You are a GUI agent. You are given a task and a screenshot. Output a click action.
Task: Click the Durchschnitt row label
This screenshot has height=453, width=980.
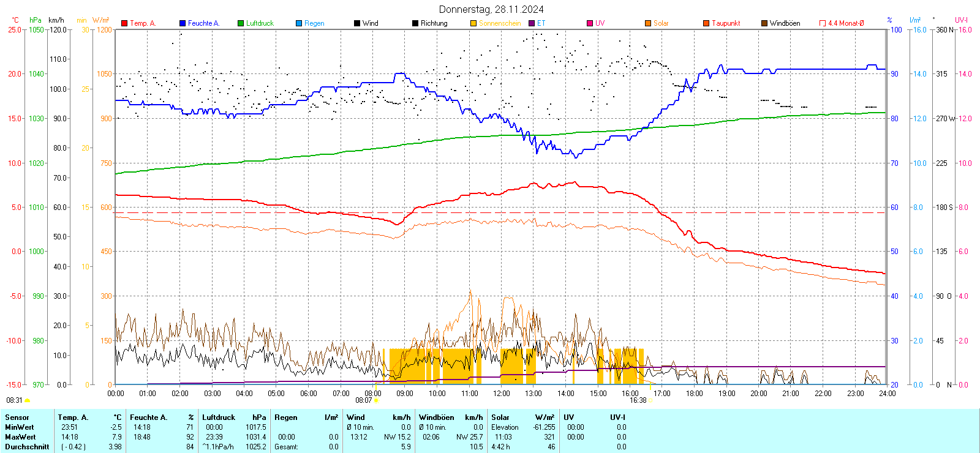(x=27, y=447)
